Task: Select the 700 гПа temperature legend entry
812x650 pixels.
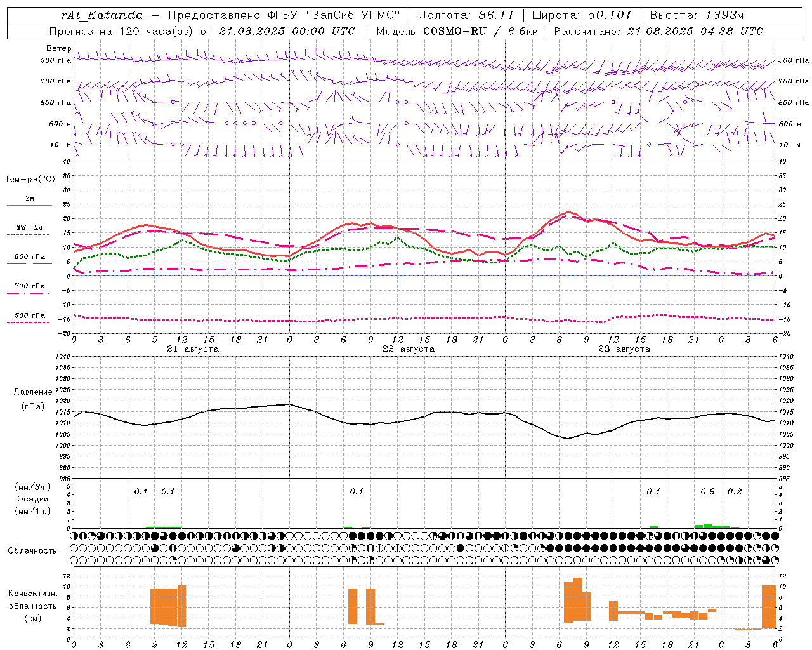Action: click(30, 286)
